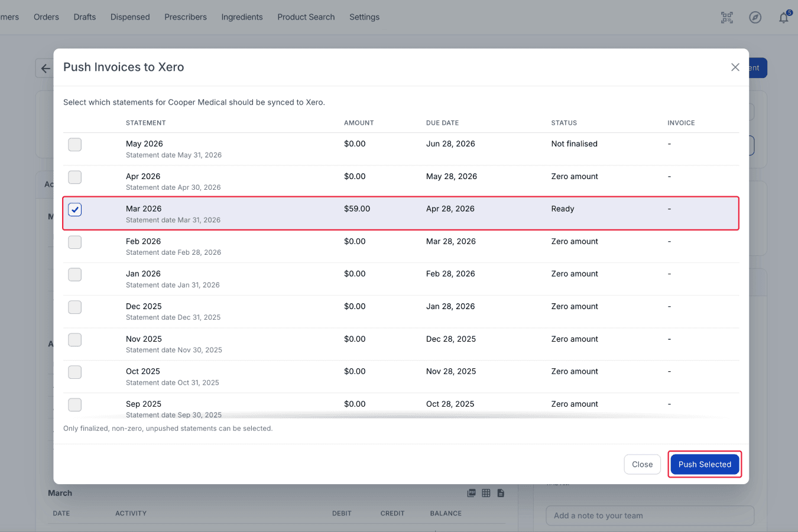The width and height of the screenshot is (798, 532).
Task: Go to the Drafts tab
Action: 85,17
